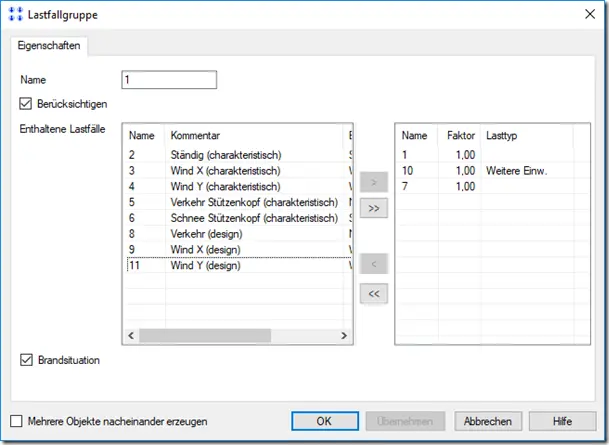Select row Wind Y (charakteristisch)

click(x=238, y=186)
